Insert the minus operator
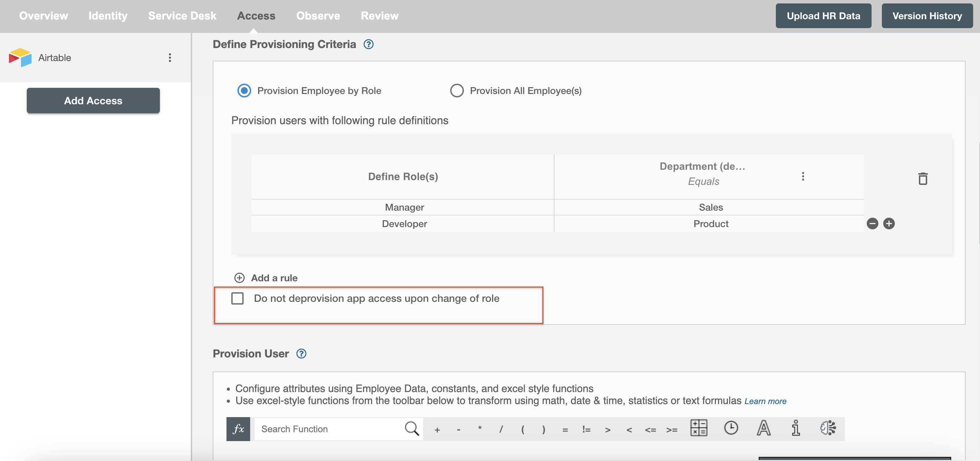The height and width of the screenshot is (461, 980). (x=458, y=429)
